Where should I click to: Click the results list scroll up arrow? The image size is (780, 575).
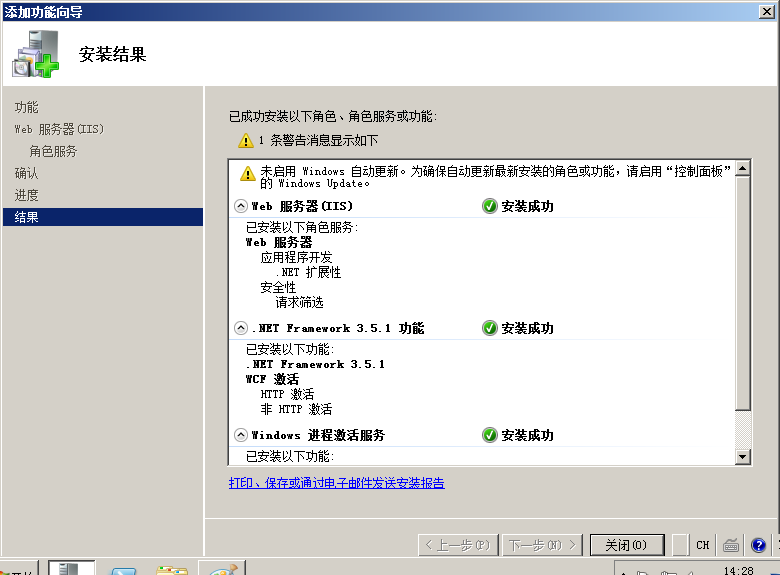pos(742,169)
